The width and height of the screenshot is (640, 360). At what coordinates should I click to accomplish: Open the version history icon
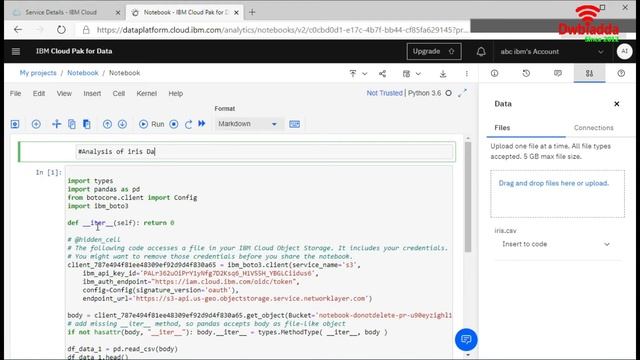click(x=526, y=73)
